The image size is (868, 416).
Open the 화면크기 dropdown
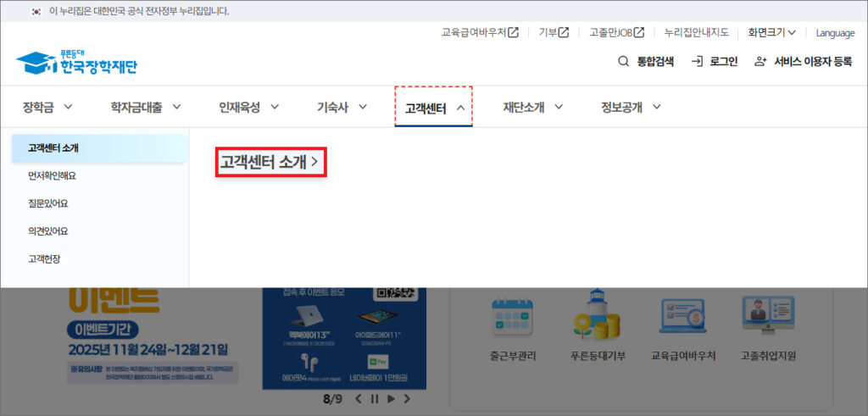(x=771, y=33)
